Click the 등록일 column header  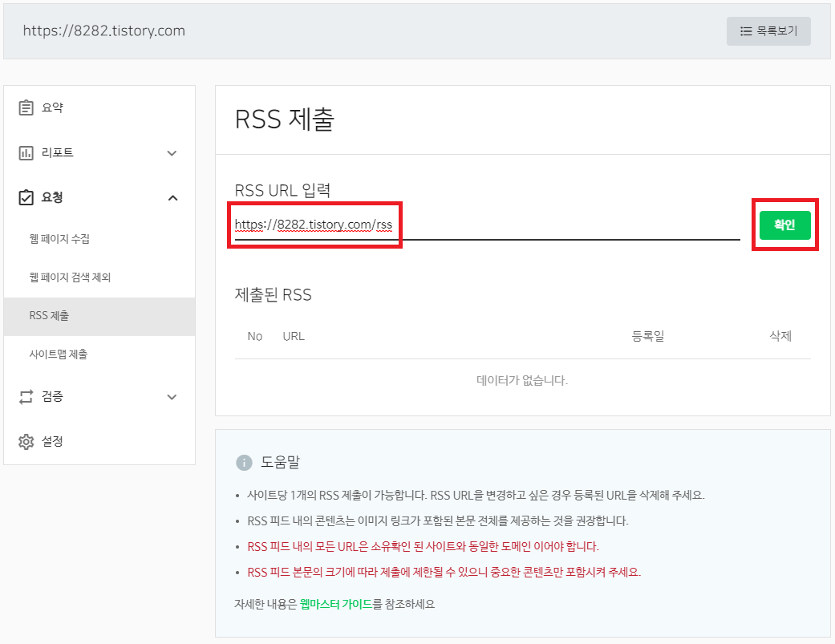click(x=647, y=336)
